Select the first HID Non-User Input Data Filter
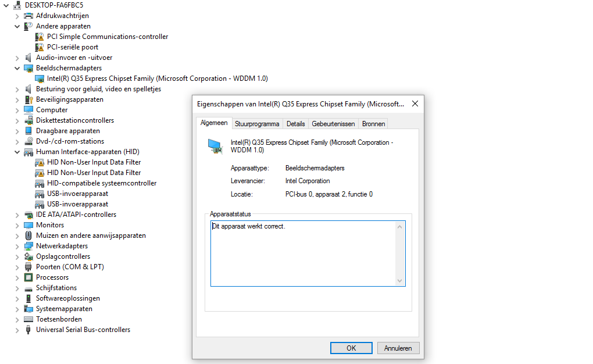Viewport: 593px width, 364px height. pos(94,162)
